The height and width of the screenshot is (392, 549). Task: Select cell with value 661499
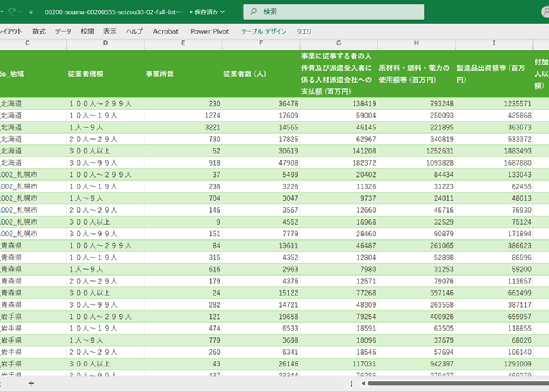click(x=494, y=293)
